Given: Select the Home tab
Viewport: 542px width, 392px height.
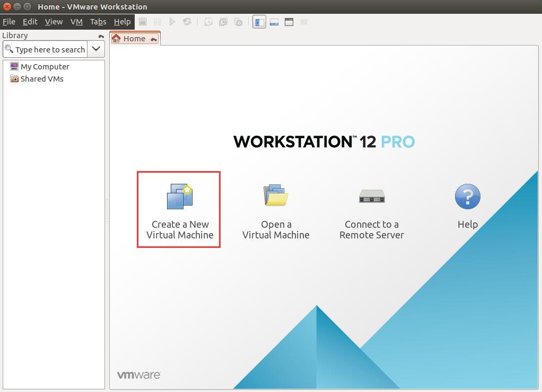Looking at the screenshot, I should [x=135, y=39].
